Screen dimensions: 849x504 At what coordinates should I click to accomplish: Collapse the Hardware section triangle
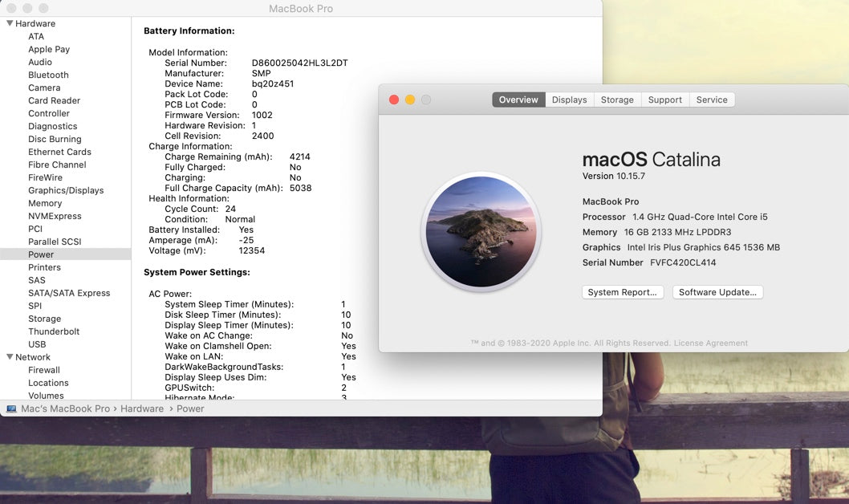[10, 23]
